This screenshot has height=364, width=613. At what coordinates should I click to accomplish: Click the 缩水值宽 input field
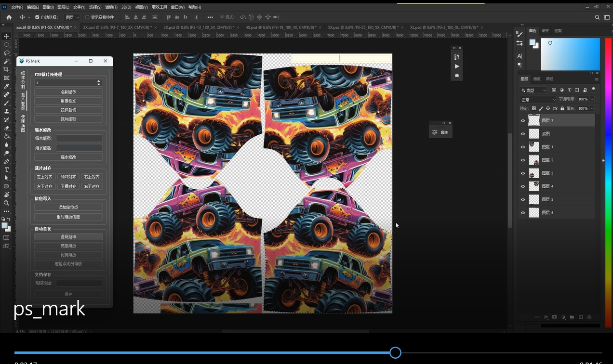click(x=79, y=138)
